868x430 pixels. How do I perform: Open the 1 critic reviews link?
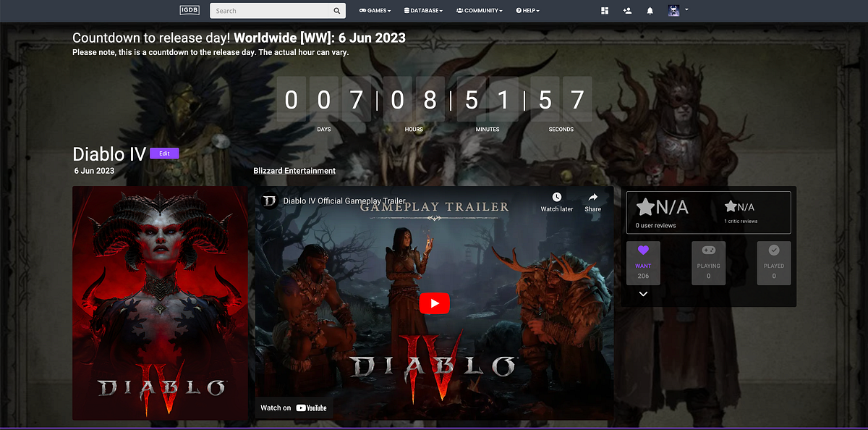pyautogui.click(x=740, y=221)
